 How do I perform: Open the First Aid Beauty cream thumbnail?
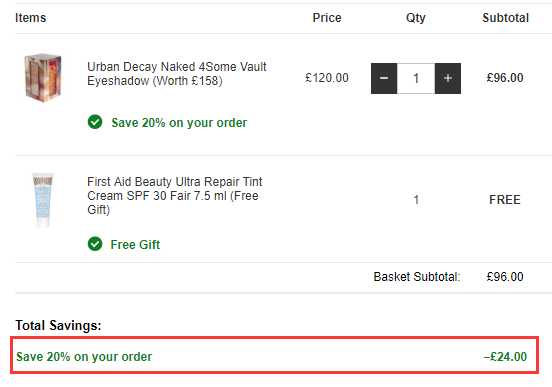[x=43, y=200]
